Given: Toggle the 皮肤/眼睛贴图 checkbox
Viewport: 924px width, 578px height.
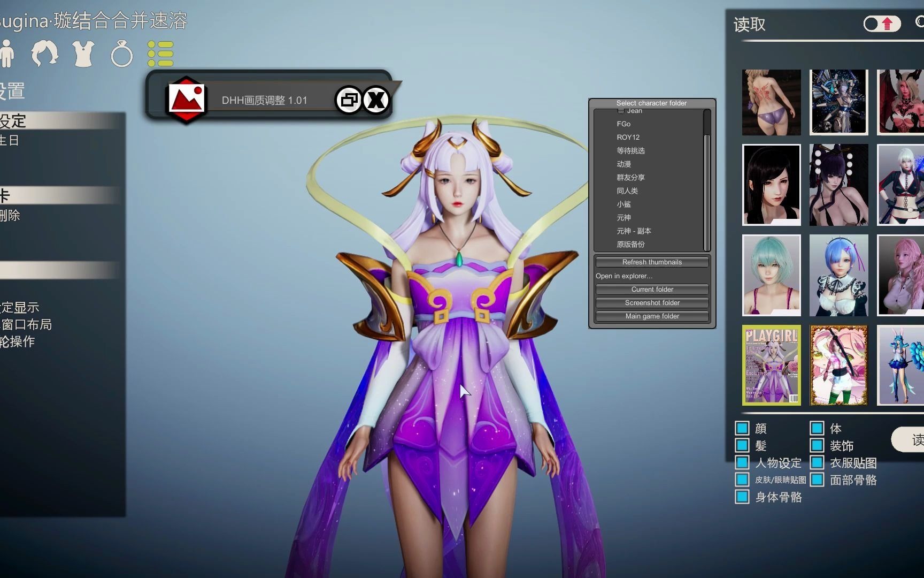Looking at the screenshot, I should point(742,480).
